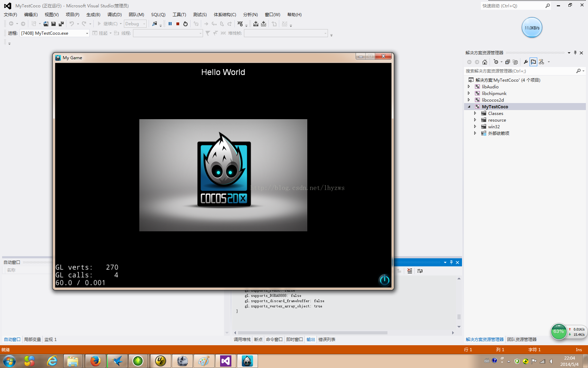This screenshot has height=368, width=588.
Task: Click the Visual Studio taskbar icon
Action: (226, 361)
